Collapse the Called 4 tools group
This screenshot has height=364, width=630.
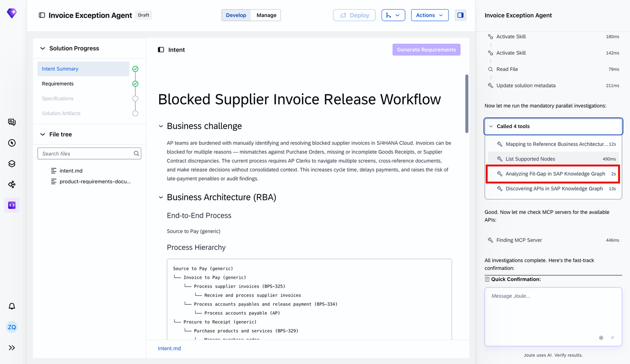click(x=490, y=126)
